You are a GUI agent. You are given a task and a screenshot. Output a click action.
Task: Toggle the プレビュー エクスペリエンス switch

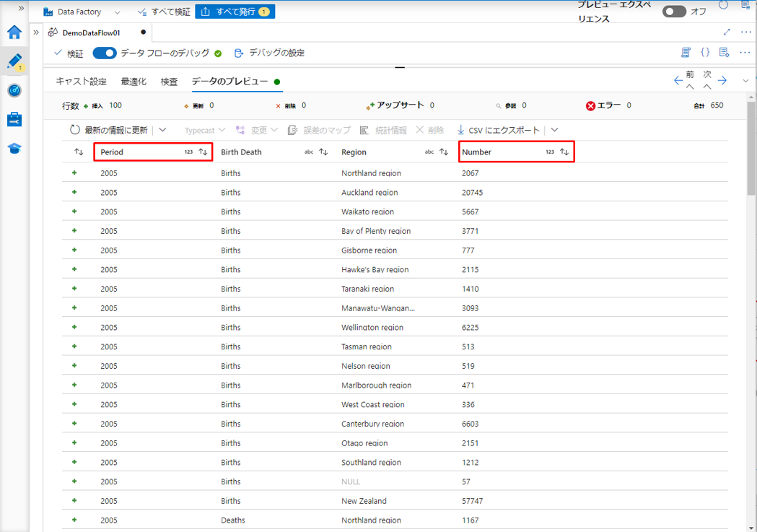pyautogui.click(x=674, y=12)
